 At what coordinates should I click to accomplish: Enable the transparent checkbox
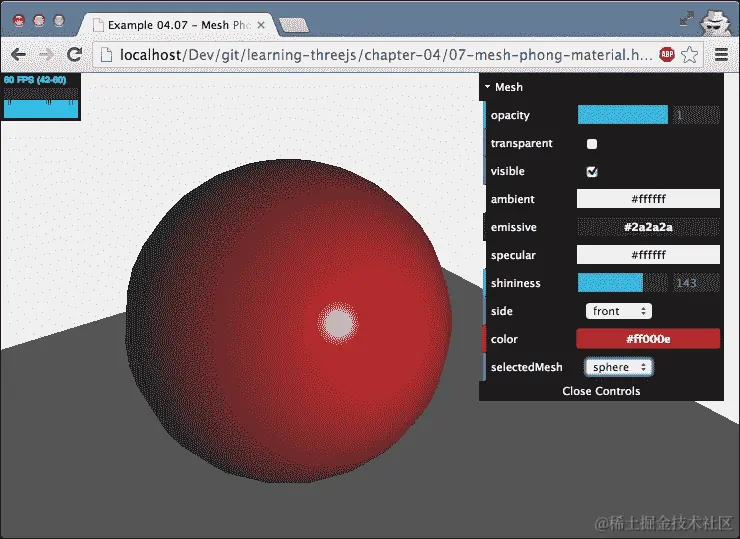592,143
